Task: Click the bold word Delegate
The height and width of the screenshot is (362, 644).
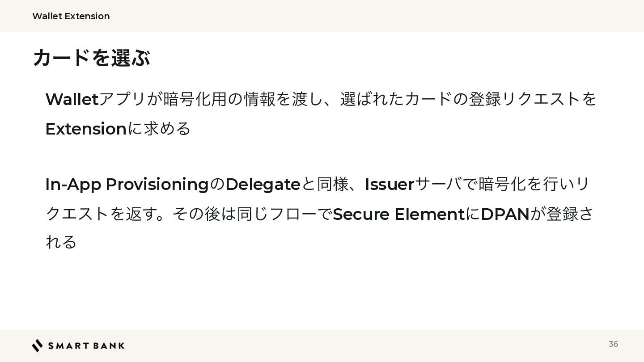Action: coord(263,184)
